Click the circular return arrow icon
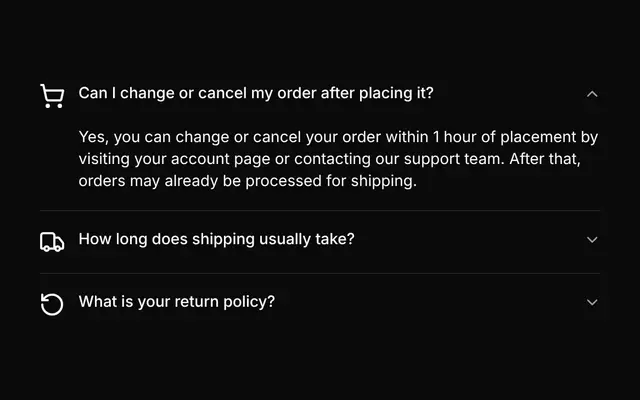The width and height of the screenshot is (640, 400). point(52,304)
